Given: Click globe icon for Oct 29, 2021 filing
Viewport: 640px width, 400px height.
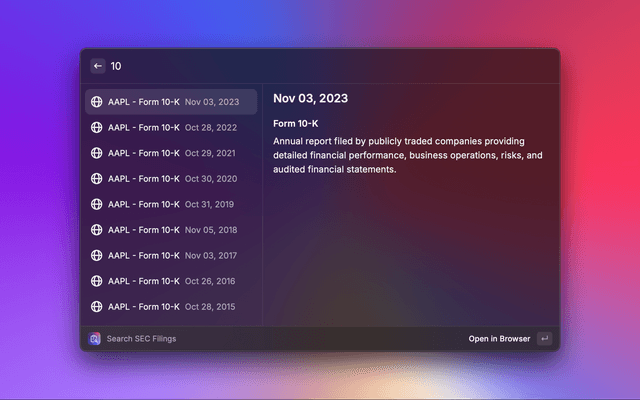Looking at the screenshot, I should (96, 153).
